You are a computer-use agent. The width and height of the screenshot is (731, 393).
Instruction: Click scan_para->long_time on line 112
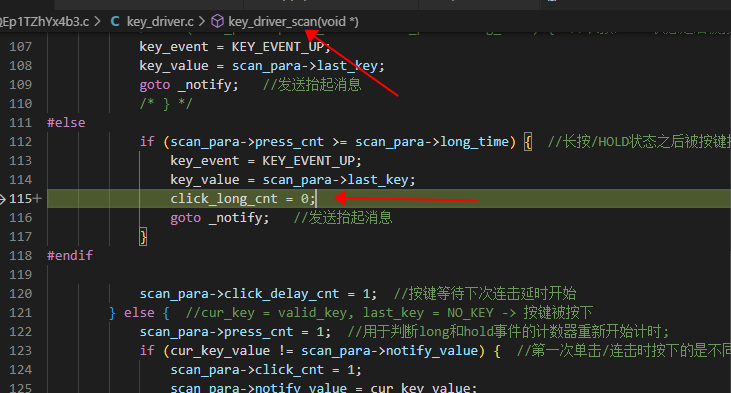click(432, 142)
